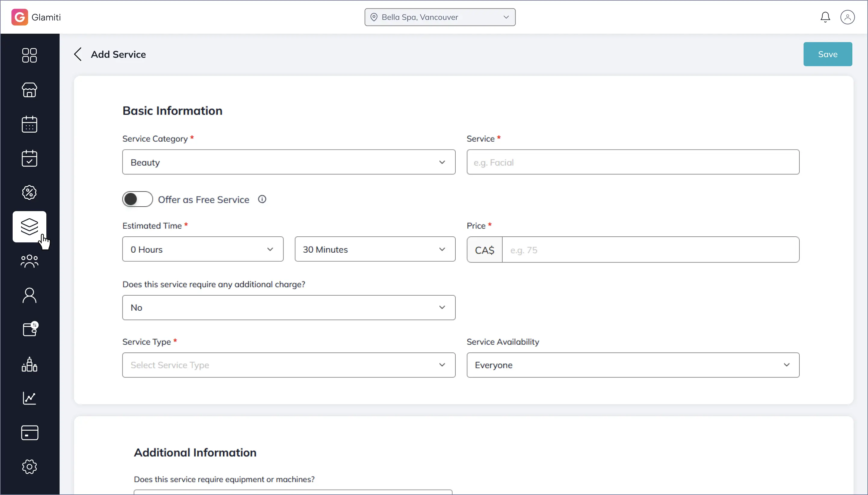The image size is (868, 495).
Task: Open the calendar icon in sidebar
Action: click(29, 124)
